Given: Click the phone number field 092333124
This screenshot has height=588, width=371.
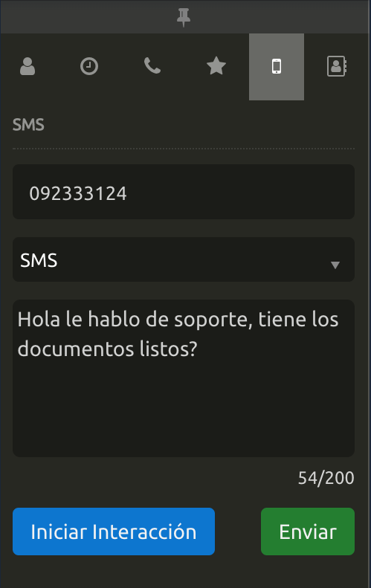Looking at the screenshot, I should pyautogui.click(x=184, y=192).
